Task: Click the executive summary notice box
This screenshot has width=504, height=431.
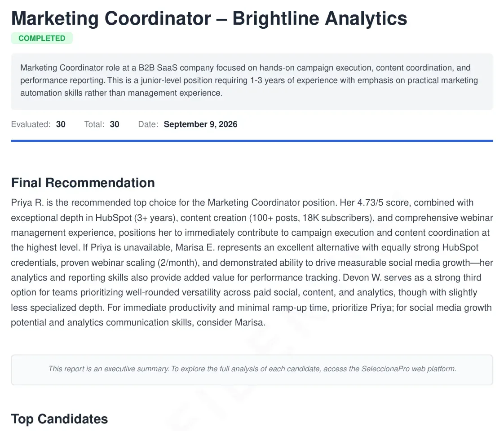Action: point(252,369)
